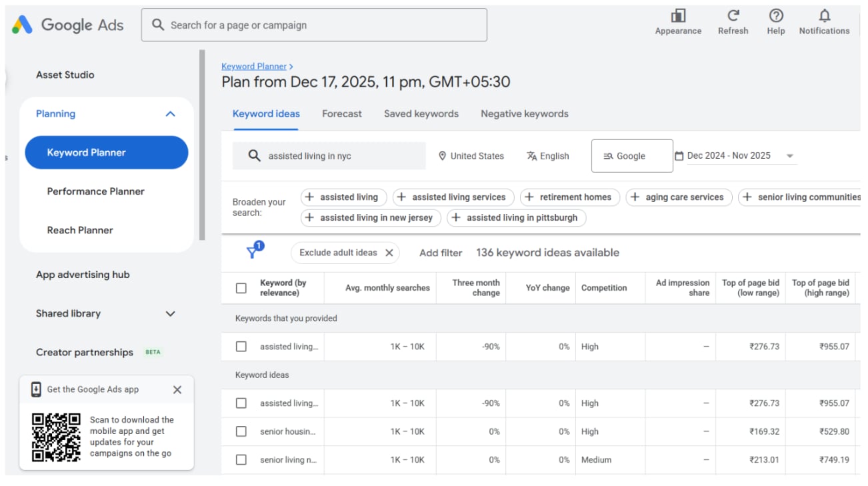Viewport: 868px width, 486px height.
Task: Click Add filter
Action: [x=441, y=253]
